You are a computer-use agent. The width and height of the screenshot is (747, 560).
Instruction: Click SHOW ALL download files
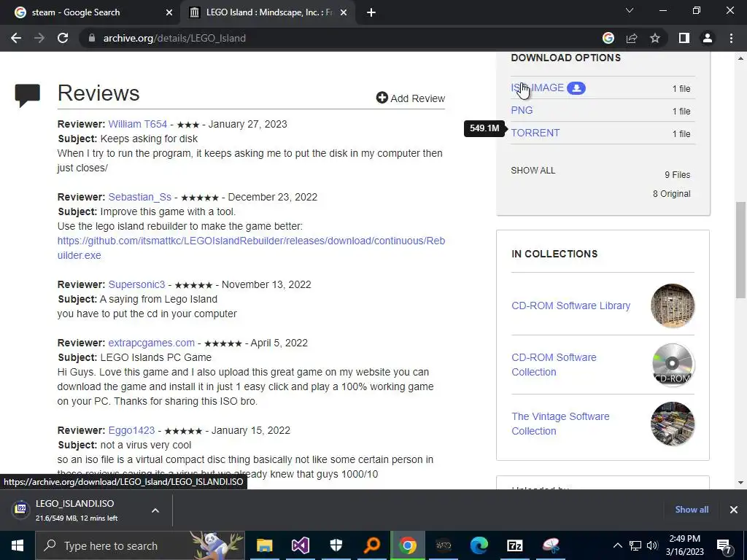pos(533,171)
